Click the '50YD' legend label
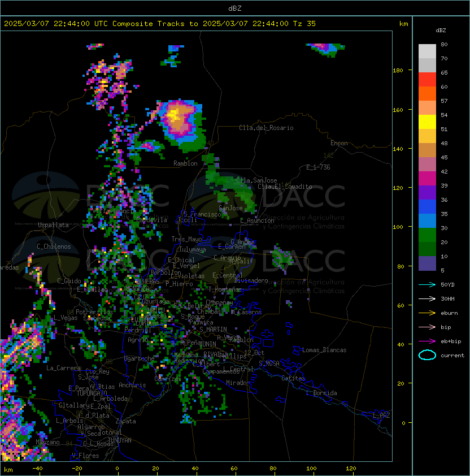Screen dimensions: 470x476 pyautogui.click(x=447, y=285)
